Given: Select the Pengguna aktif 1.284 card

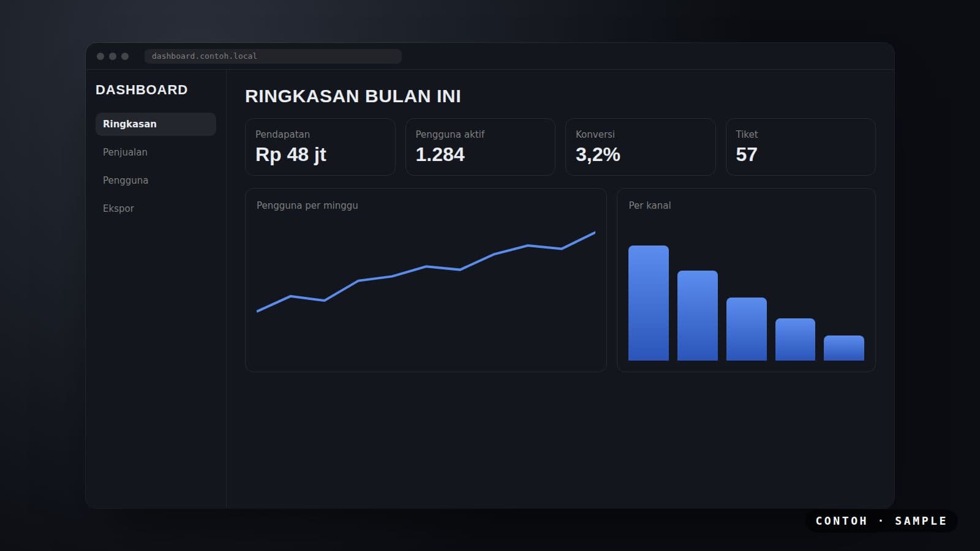Looking at the screenshot, I should 480,147.
